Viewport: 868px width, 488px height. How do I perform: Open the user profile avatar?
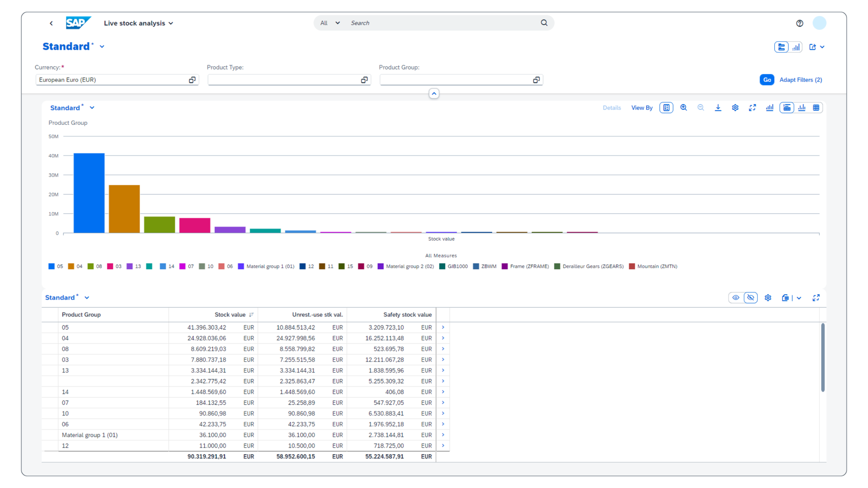819,23
